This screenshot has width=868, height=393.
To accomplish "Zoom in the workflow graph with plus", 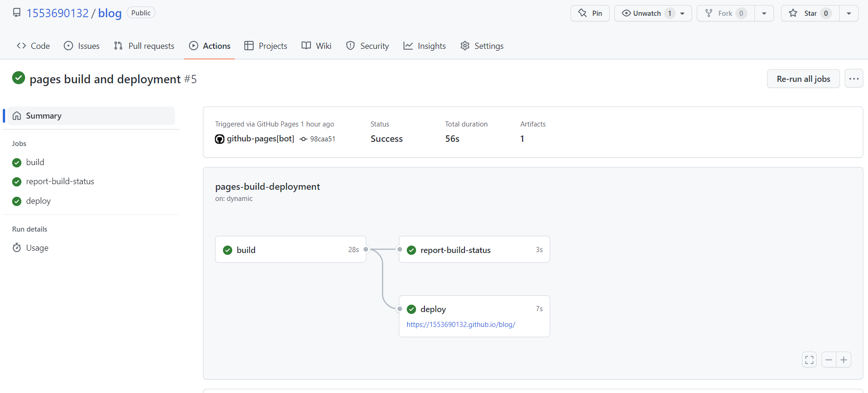I will coord(844,360).
